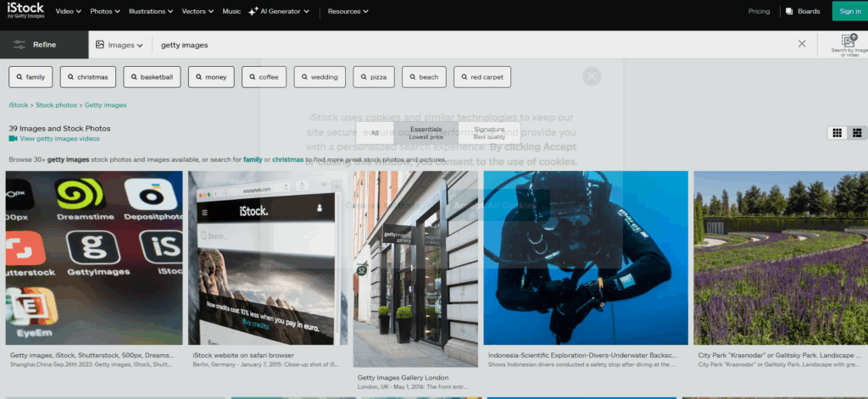Open the Music menu item

coord(231,11)
